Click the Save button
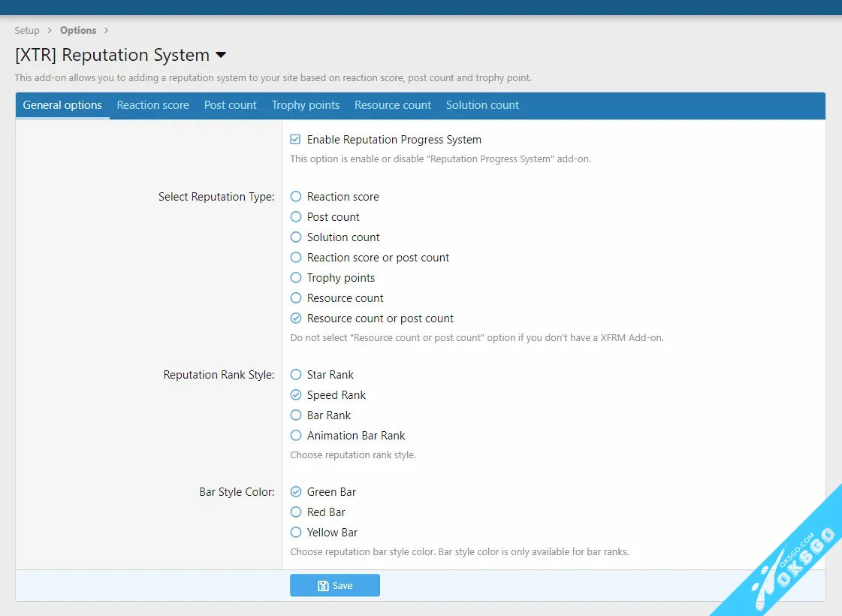This screenshot has width=842, height=616. tap(335, 585)
